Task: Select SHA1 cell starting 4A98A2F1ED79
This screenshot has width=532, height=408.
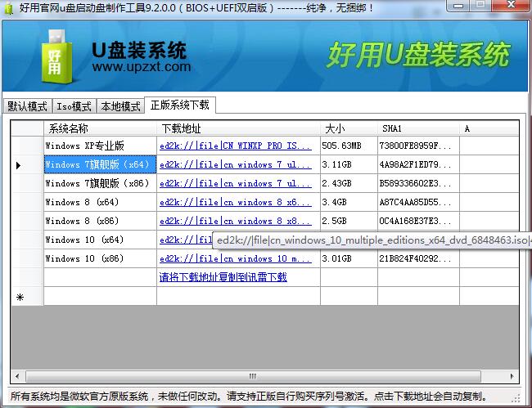Action: (418, 164)
